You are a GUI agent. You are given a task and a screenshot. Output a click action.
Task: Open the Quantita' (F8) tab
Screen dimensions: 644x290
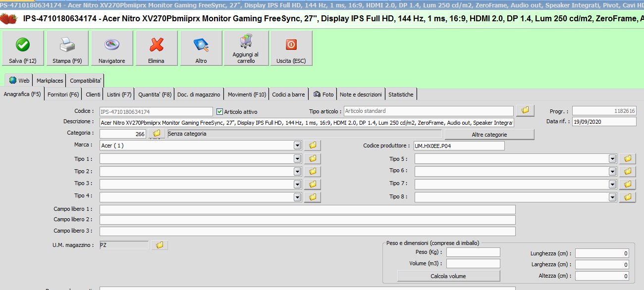click(155, 95)
